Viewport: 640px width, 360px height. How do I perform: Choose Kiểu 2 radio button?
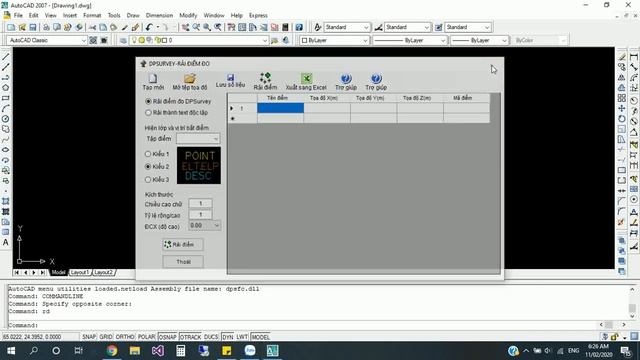pos(148,167)
